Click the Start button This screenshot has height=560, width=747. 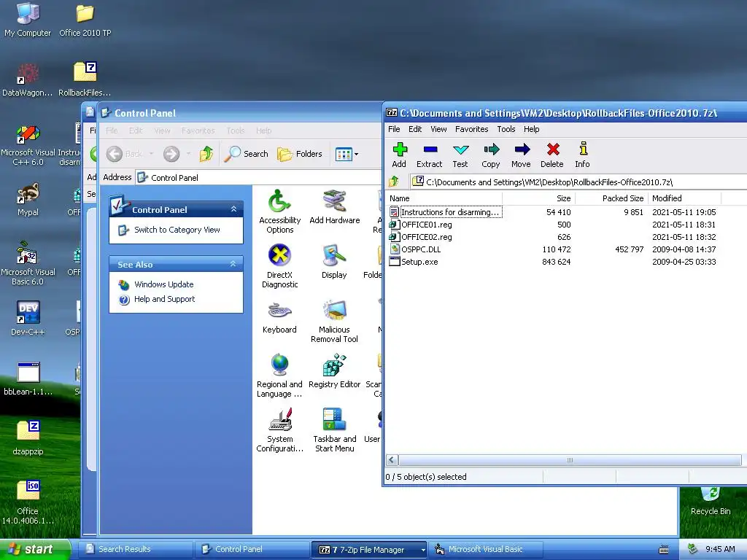point(35,549)
